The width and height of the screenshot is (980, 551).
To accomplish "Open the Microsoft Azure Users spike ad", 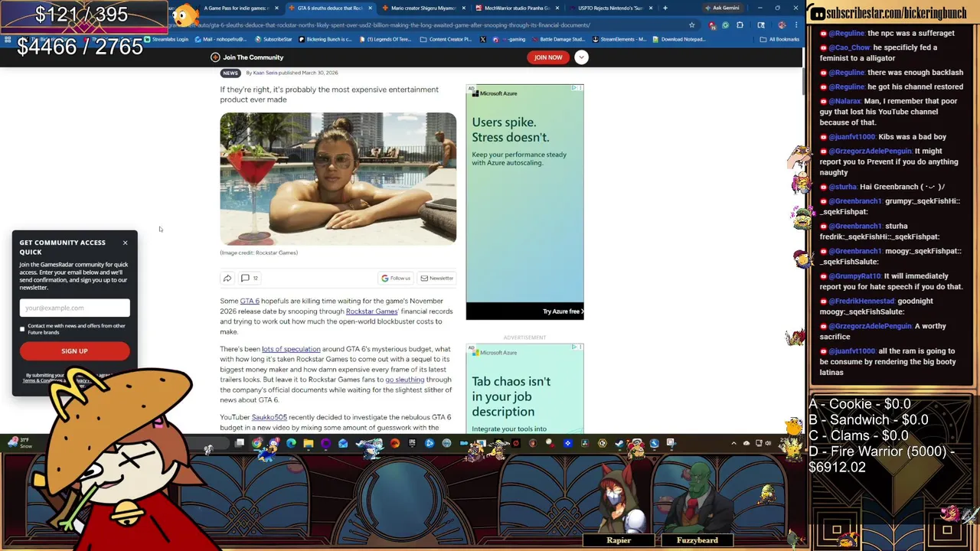I will tap(524, 201).
